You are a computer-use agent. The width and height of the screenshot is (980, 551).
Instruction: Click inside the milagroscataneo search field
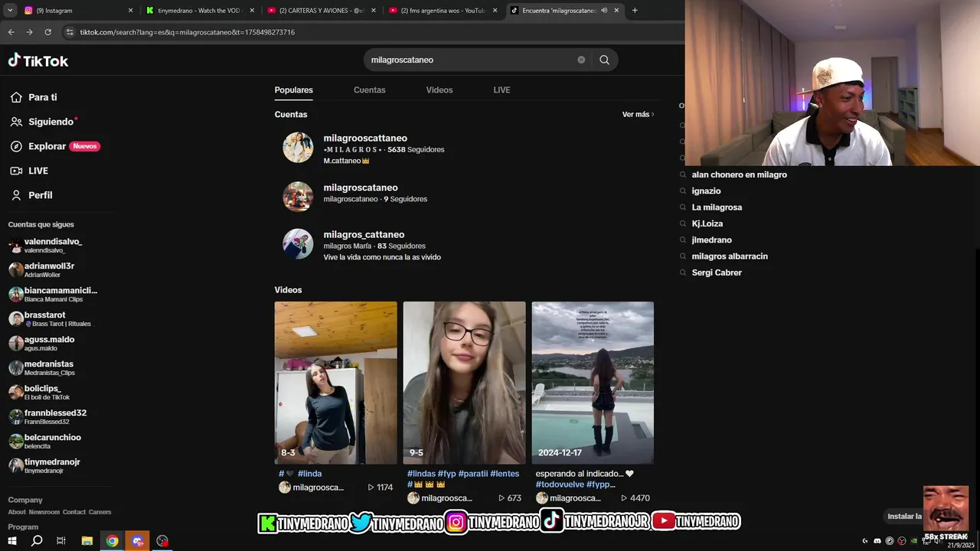pyautogui.click(x=471, y=60)
